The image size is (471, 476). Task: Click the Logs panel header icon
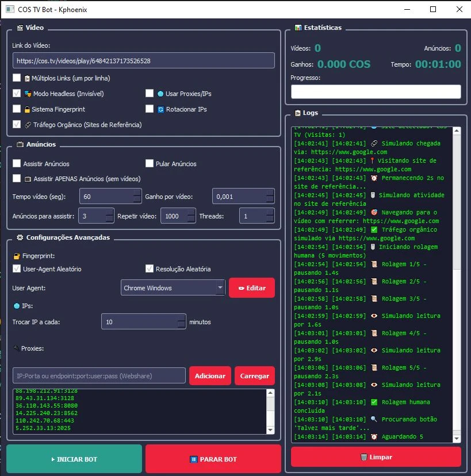coord(297,113)
